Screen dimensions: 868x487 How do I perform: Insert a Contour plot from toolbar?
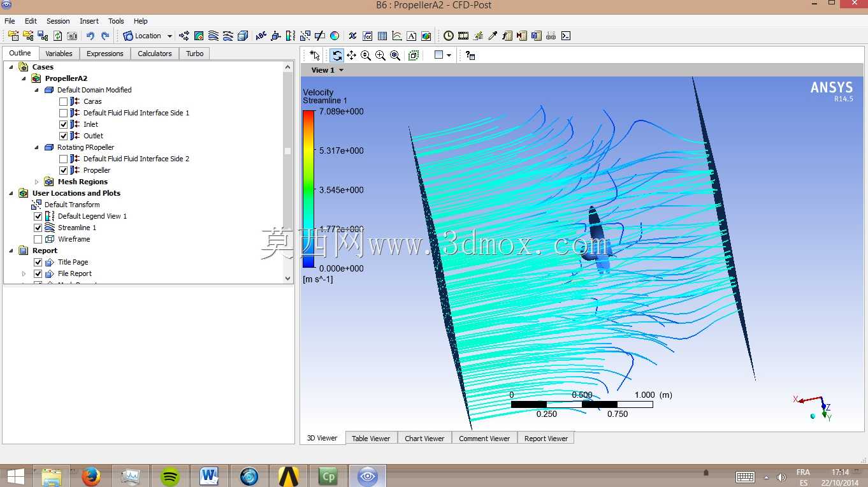point(199,36)
